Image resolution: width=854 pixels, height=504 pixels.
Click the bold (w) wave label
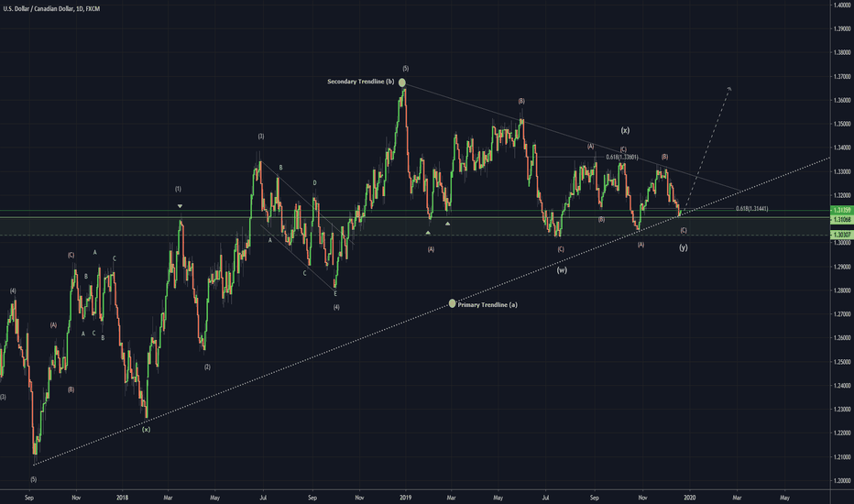pos(561,269)
